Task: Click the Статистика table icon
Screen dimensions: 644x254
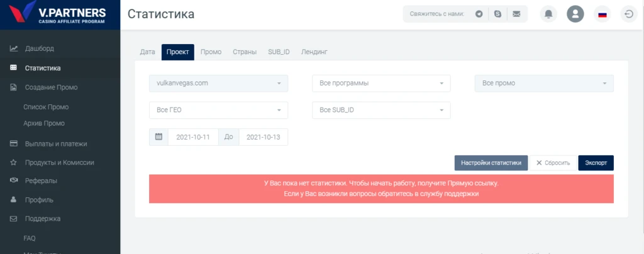Action: (x=14, y=68)
